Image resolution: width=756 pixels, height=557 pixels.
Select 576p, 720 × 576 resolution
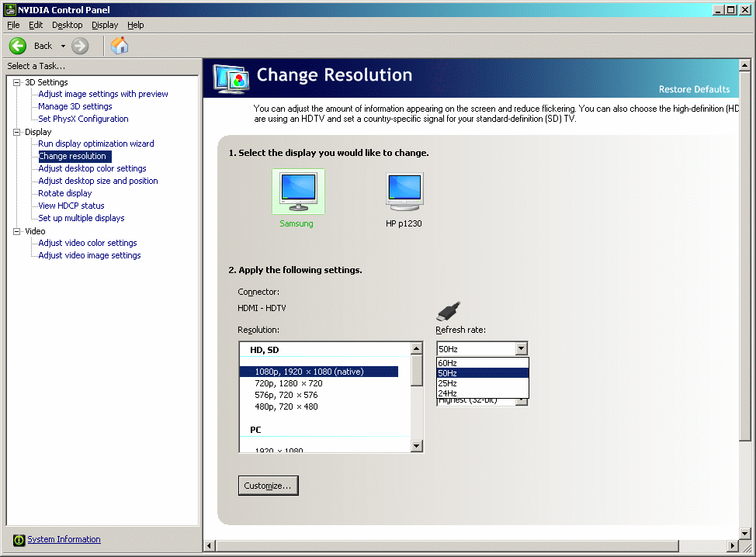click(x=286, y=395)
